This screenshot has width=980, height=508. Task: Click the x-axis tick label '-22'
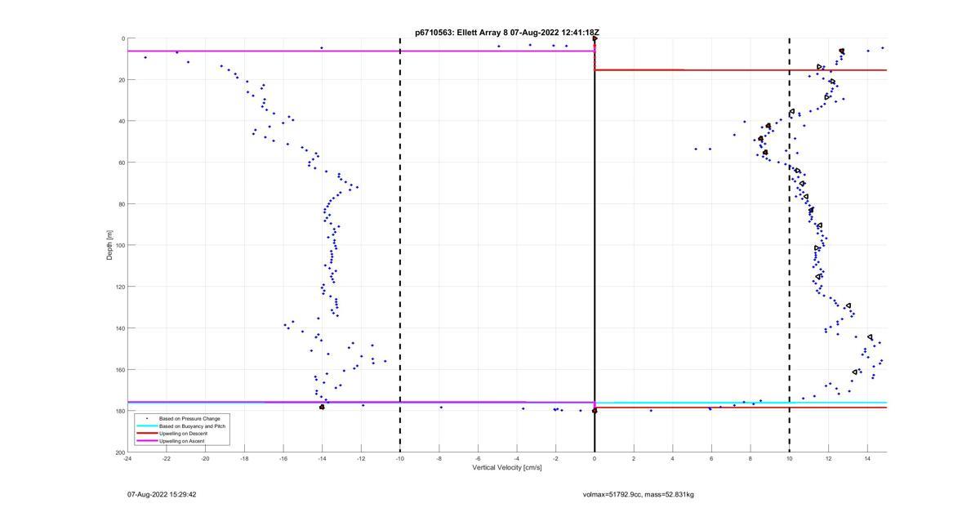tap(167, 458)
